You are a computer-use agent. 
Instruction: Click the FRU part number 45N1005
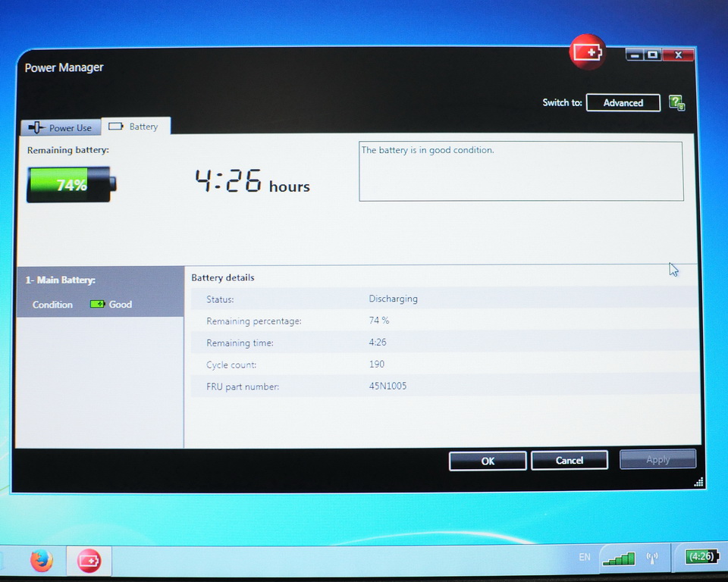(388, 386)
